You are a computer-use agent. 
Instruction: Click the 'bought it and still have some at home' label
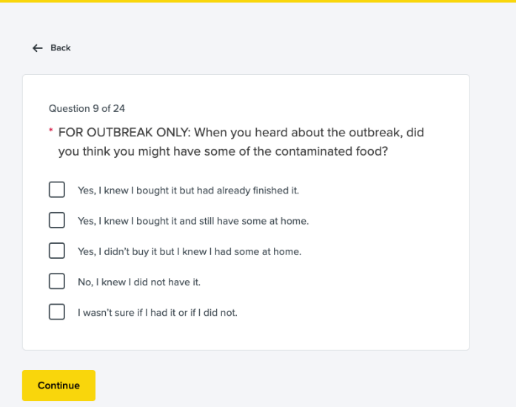point(193,221)
